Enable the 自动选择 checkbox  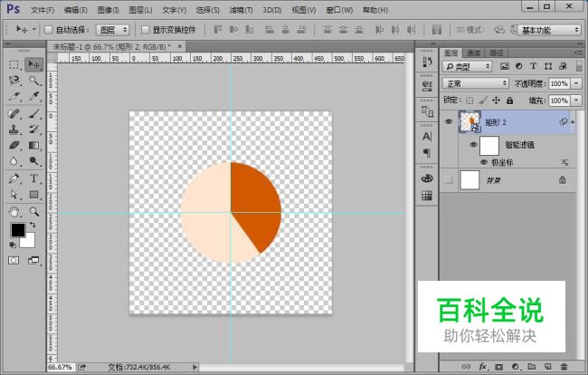pyautogui.click(x=48, y=30)
